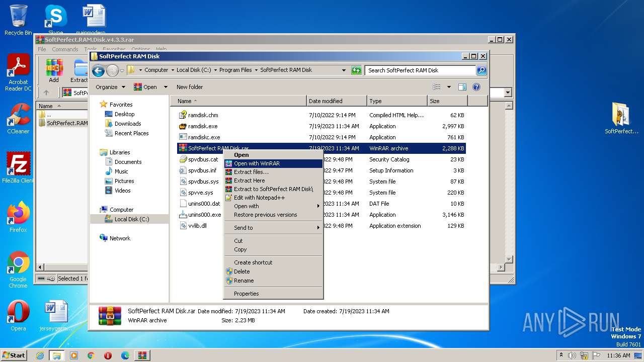Viewport: 644px width, 362px height.
Task: Click Local Disk (C:) breadcrumb
Action: pyautogui.click(x=194, y=70)
